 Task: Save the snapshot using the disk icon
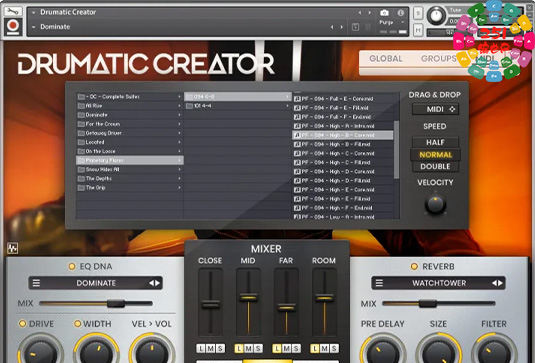point(355,27)
